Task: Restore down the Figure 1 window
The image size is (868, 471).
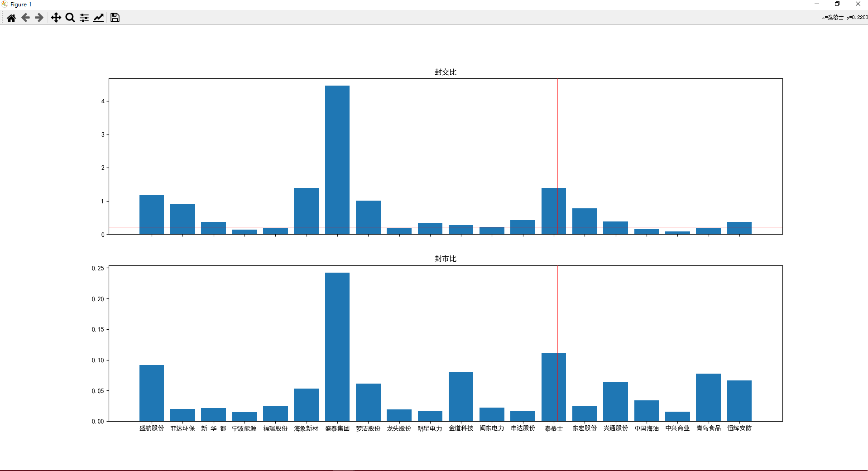Action: (837, 4)
